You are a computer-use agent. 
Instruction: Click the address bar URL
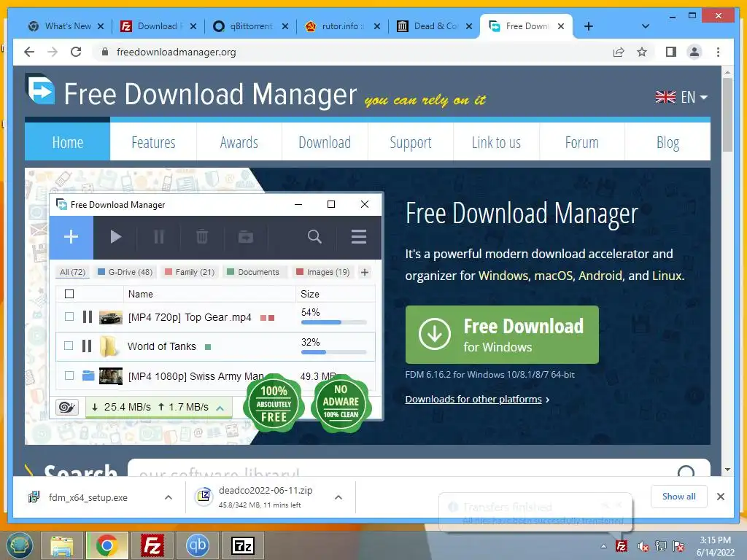tap(177, 52)
